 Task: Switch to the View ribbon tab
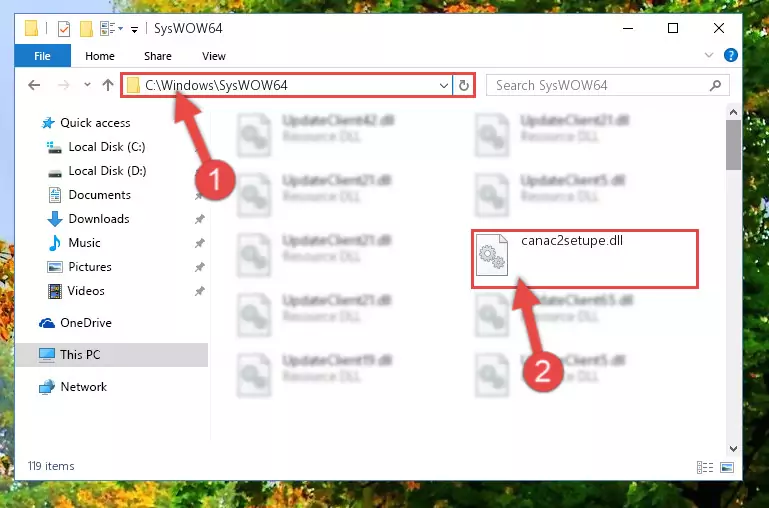click(x=214, y=56)
